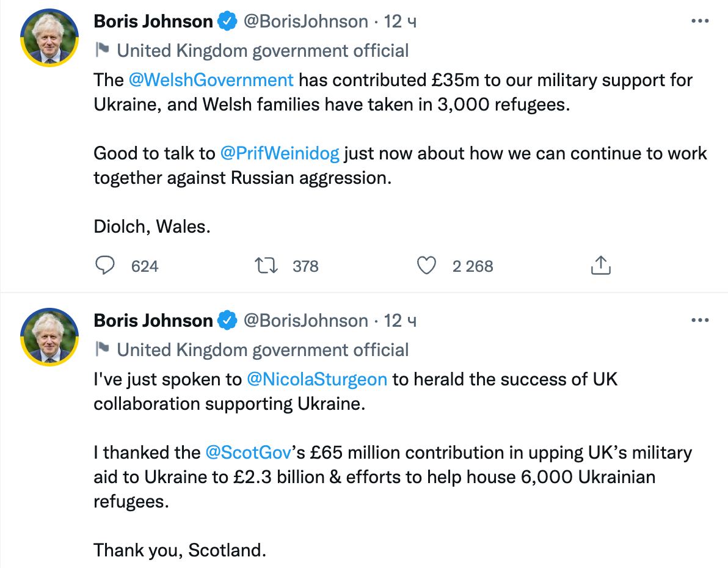Like the tweet thanking Wales
The height and width of the screenshot is (568, 728).
pyautogui.click(x=426, y=266)
